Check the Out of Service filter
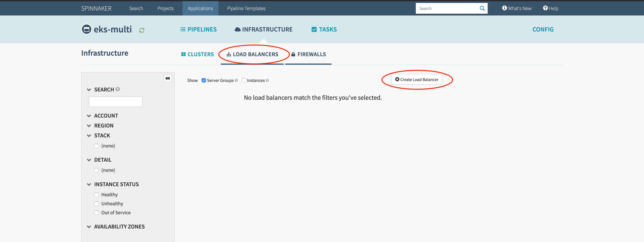The image size is (644, 242). pyautogui.click(x=96, y=213)
